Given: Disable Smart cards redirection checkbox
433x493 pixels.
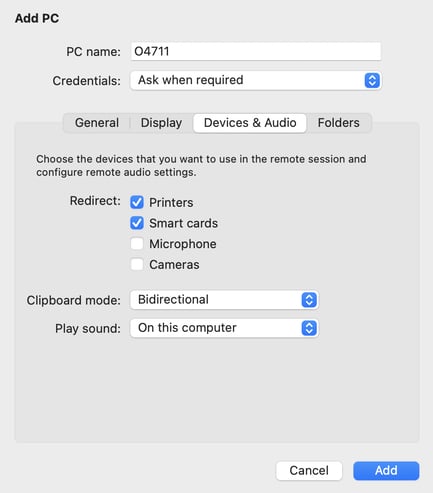Looking at the screenshot, I should (137, 223).
